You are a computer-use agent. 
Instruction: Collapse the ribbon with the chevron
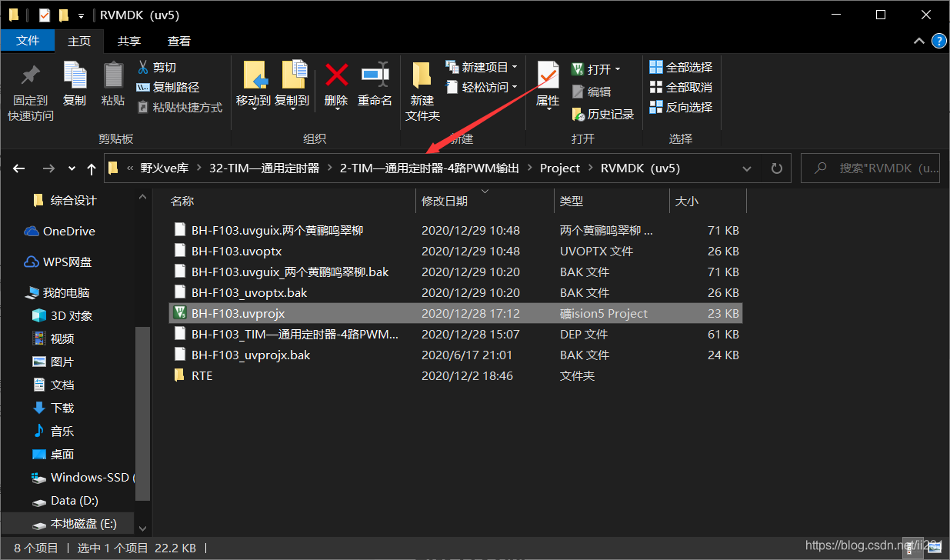918,41
